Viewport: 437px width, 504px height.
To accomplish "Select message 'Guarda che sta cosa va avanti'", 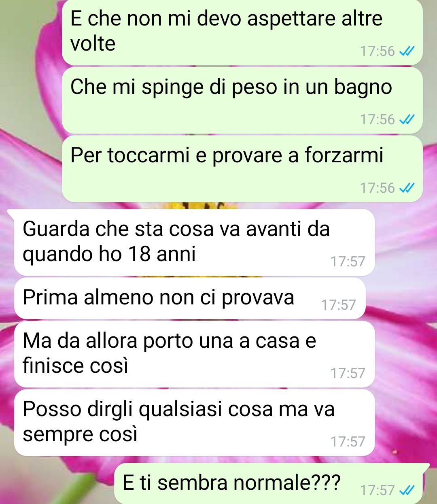I will click(195, 242).
